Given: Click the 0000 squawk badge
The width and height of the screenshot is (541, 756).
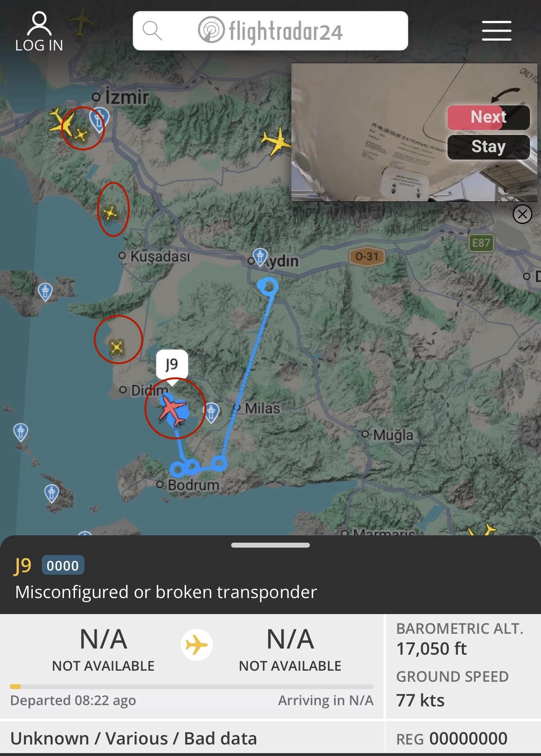Looking at the screenshot, I should coord(63,565).
